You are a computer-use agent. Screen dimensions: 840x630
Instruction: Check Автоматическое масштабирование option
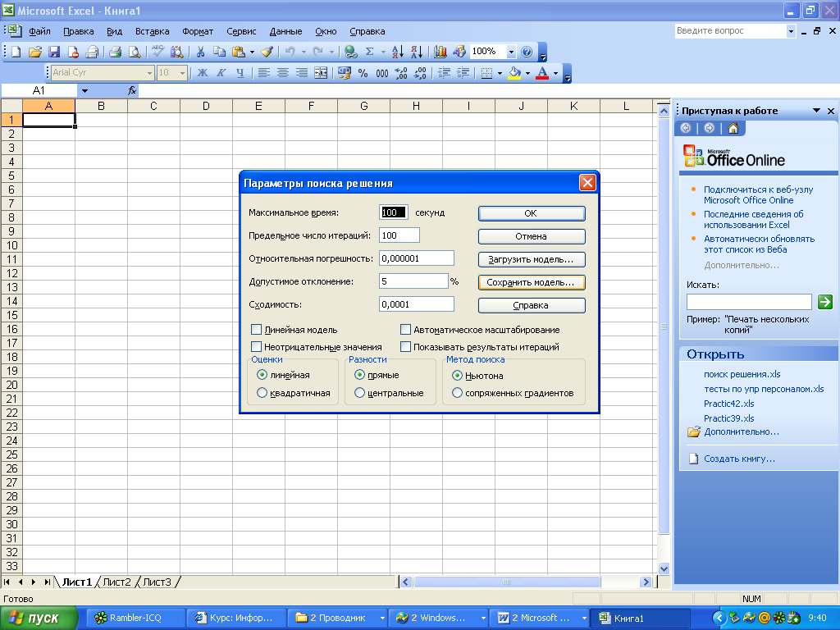click(x=405, y=330)
